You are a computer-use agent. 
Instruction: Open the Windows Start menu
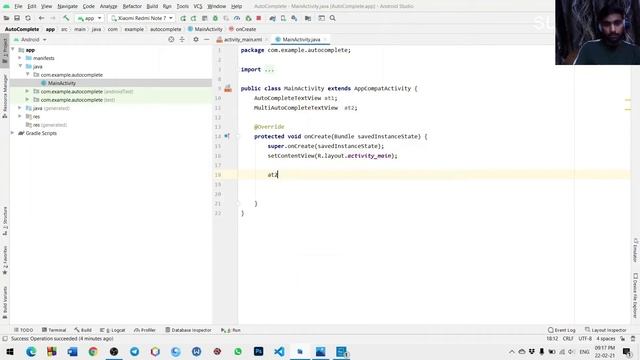click(x=10, y=351)
